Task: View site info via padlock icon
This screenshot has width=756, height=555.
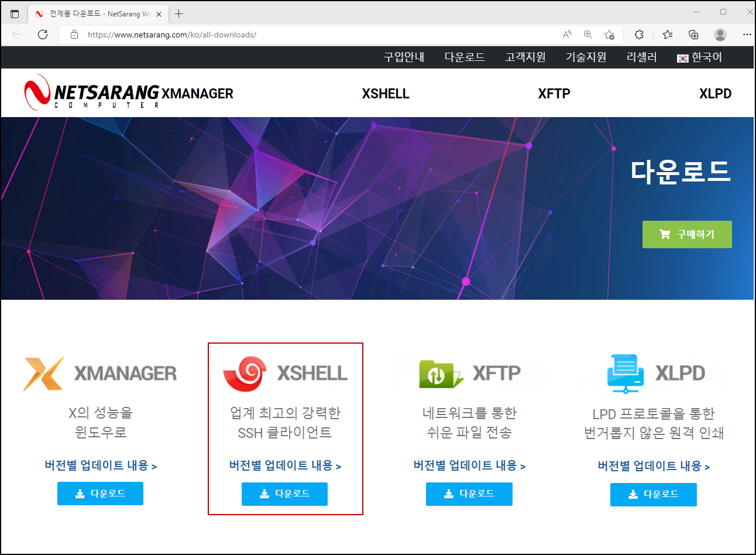Action: click(x=74, y=35)
